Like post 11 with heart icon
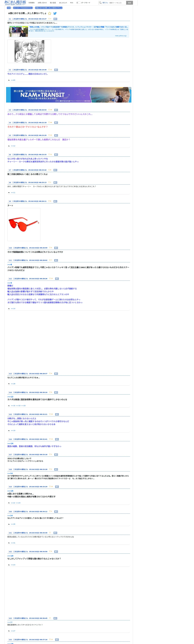 (x=50, y=260)
